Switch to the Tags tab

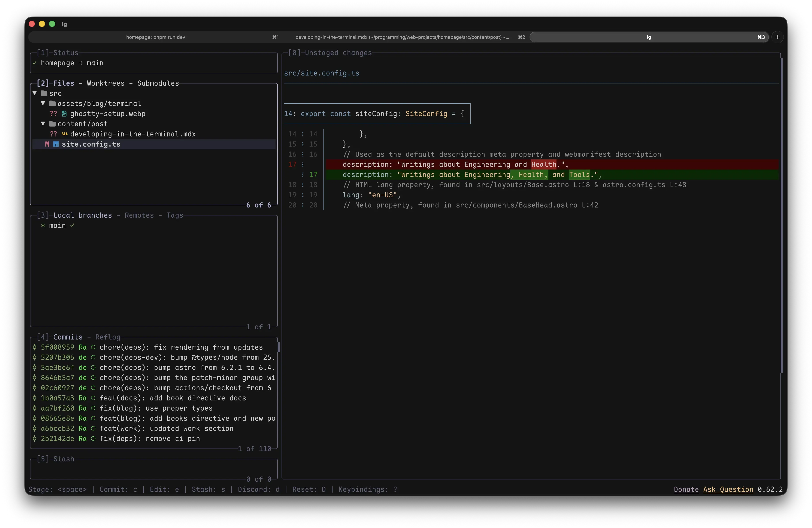175,215
